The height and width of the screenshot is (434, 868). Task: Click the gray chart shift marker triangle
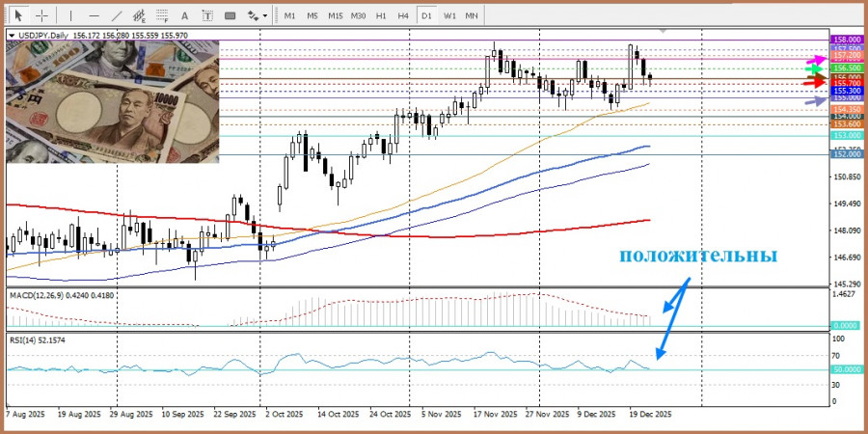click(664, 31)
